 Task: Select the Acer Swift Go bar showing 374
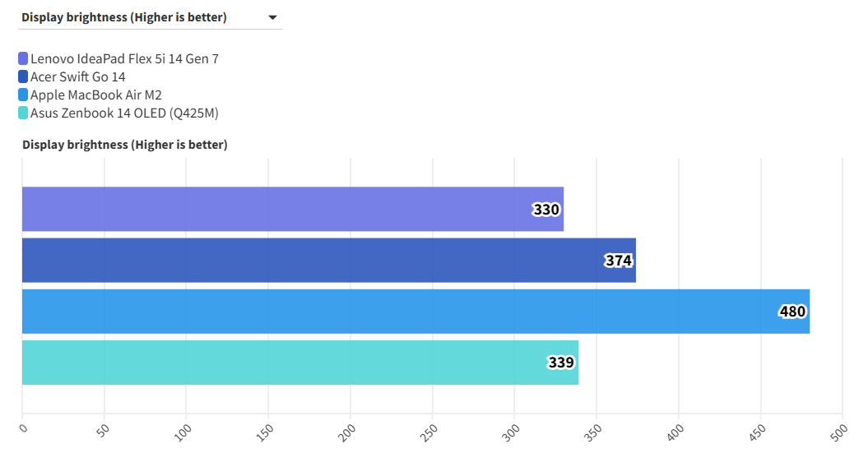pyautogui.click(x=313, y=261)
